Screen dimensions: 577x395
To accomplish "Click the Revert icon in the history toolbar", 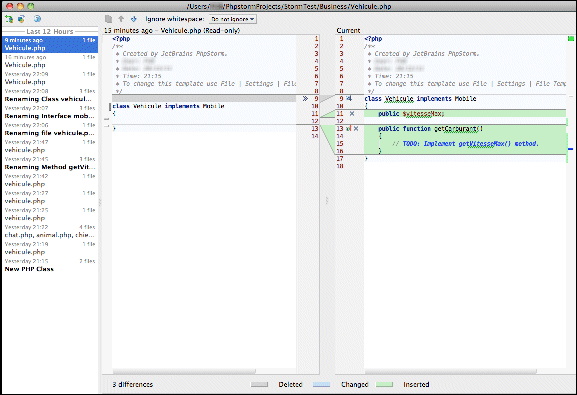I will [9, 19].
